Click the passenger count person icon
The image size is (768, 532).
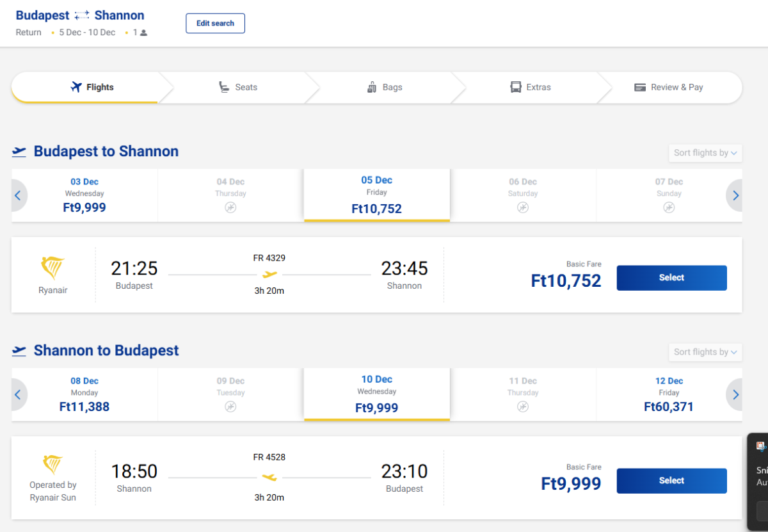point(144,33)
